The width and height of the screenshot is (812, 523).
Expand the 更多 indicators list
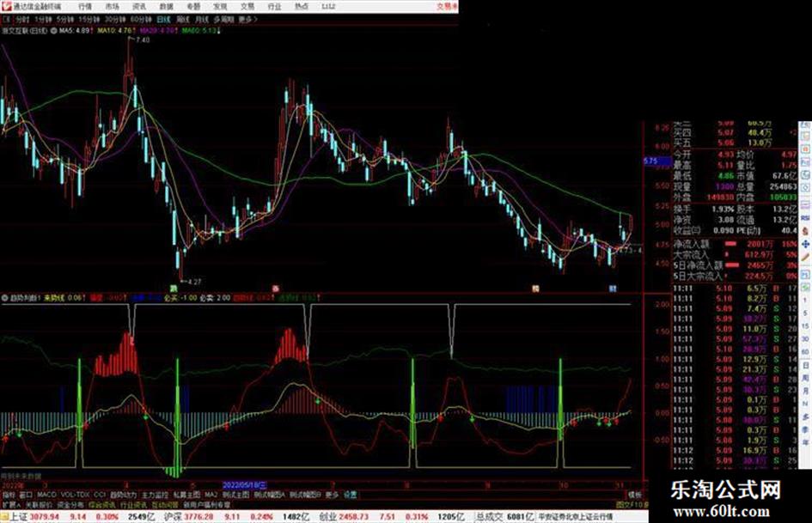(x=332, y=495)
